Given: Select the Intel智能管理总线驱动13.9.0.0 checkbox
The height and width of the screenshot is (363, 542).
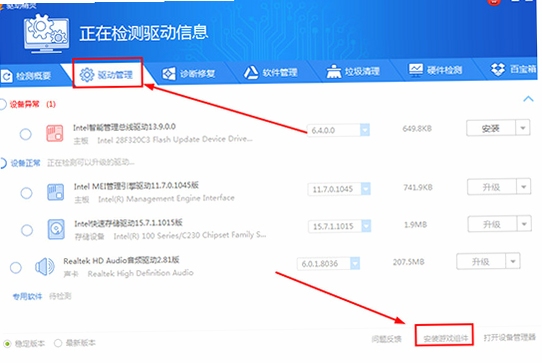Looking at the screenshot, I should (26, 134).
